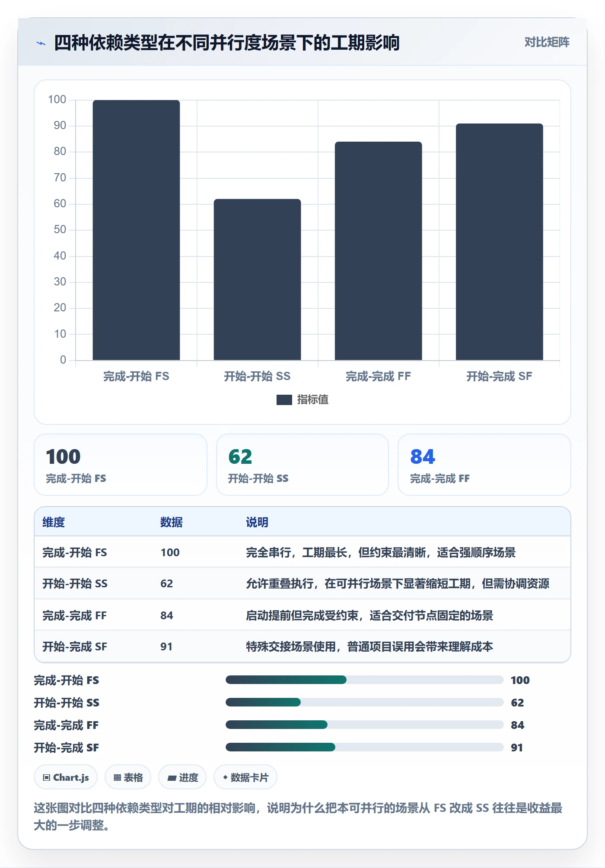
Task: Click description starting 启动提前但完成受约束
Action: [x=369, y=616]
